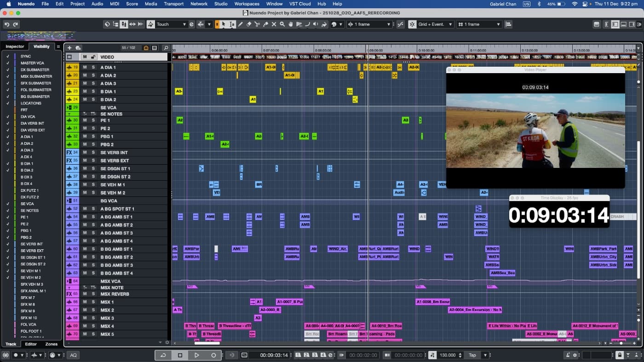Image resolution: width=644 pixels, height=362 pixels.
Task: Select the Scissors split tool
Action: click(257, 24)
